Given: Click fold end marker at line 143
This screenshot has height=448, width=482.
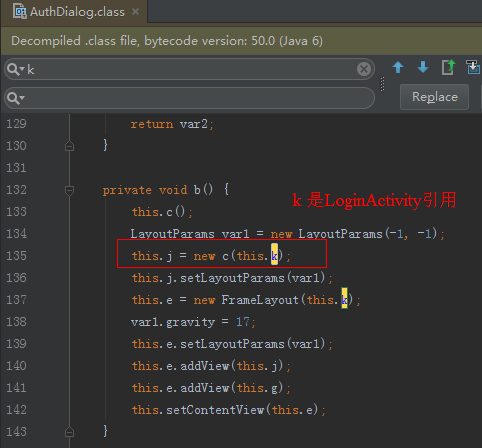Looking at the screenshot, I should coord(69,432).
